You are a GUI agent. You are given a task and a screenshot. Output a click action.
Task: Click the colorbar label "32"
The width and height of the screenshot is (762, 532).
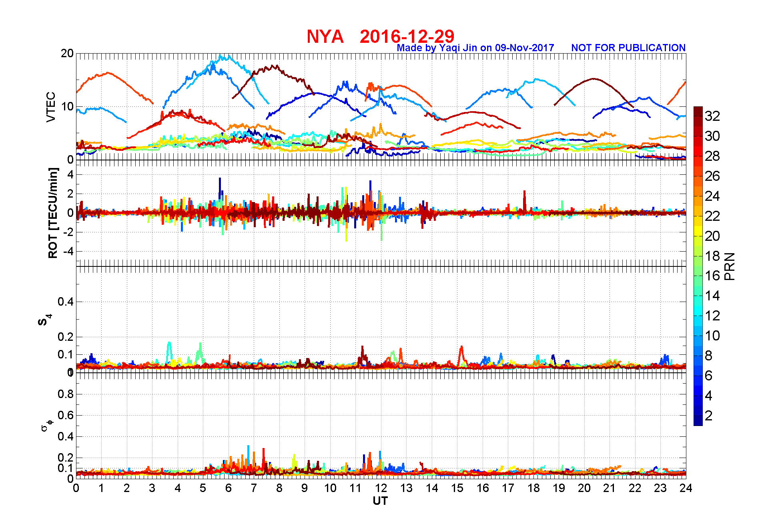(x=712, y=116)
